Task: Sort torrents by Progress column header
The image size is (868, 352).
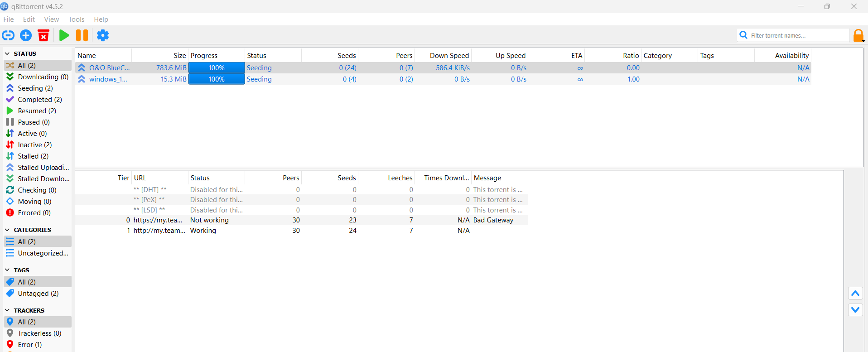Action: click(217, 55)
